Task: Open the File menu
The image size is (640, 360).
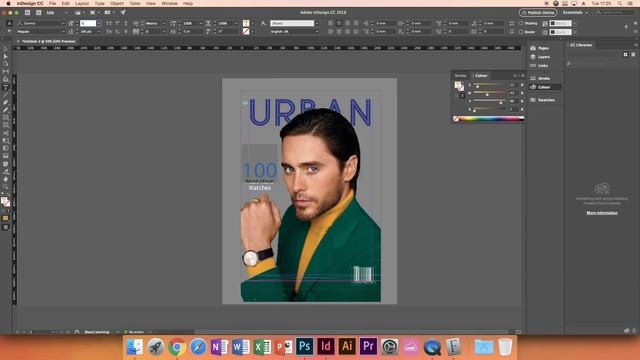Action: (53, 3)
